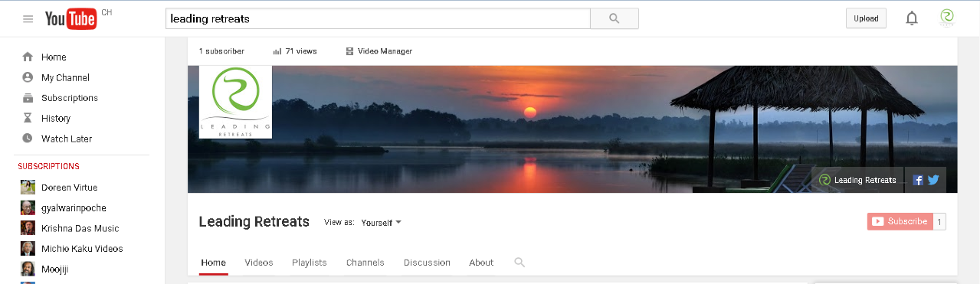Switch to the Videos tab
The height and width of the screenshot is (284, 980).
point(259,263)
